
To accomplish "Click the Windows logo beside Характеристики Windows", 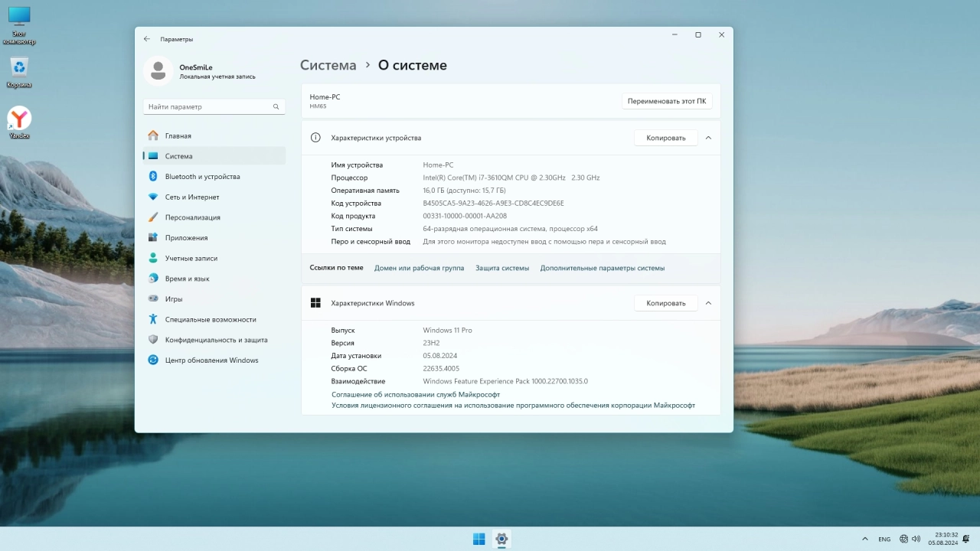I will tap(315, 303).
